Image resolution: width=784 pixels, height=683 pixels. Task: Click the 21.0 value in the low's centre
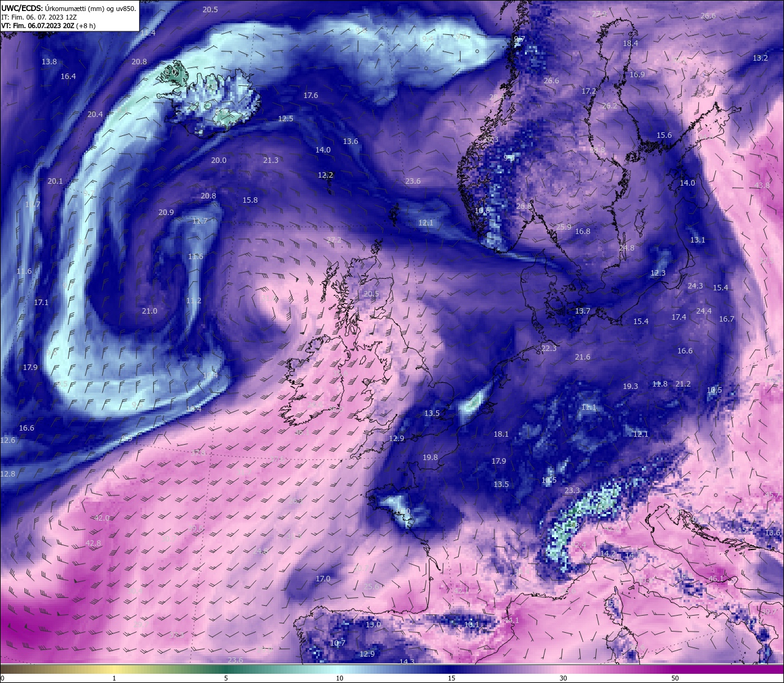[x=149, y=311]
